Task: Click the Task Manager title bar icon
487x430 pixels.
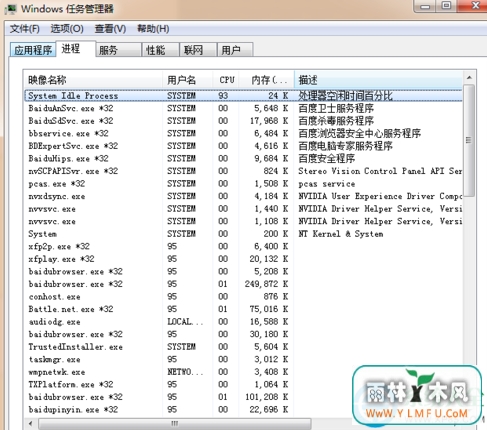Action: pyautogui.click(x=10, y=9)
